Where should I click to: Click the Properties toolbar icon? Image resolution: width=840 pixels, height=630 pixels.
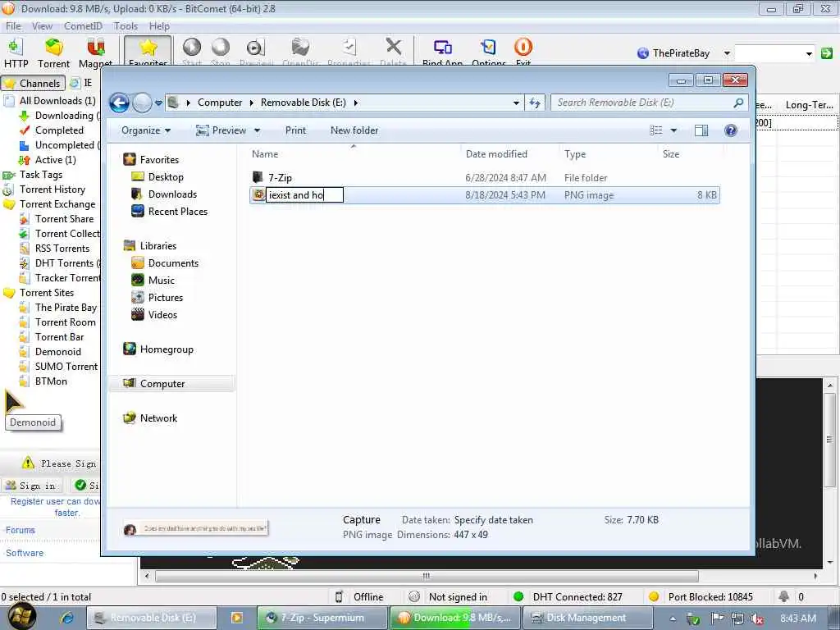tap(349, 48)
